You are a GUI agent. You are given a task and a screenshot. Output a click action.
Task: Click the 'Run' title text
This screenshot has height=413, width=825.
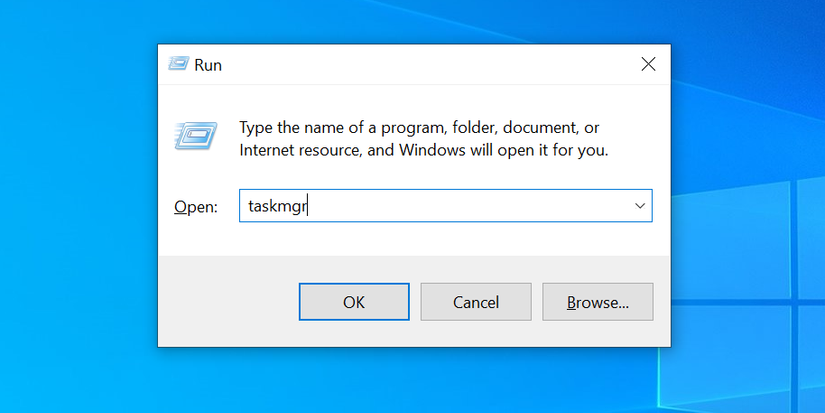[208, 65]
